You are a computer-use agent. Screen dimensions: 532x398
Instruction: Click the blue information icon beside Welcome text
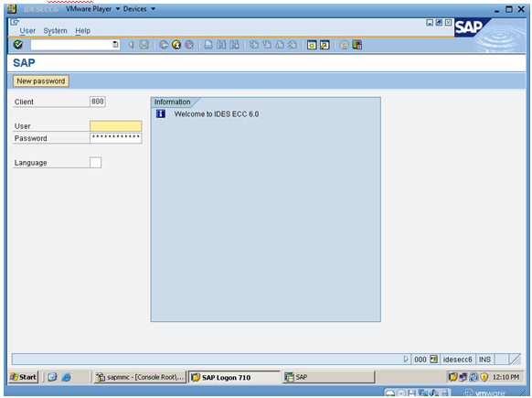(x=161, y=113)
